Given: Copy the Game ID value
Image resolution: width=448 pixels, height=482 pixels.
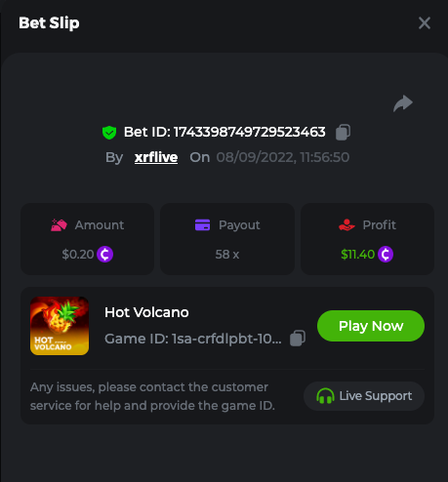Looking at the screenshot, I should 298,339.
